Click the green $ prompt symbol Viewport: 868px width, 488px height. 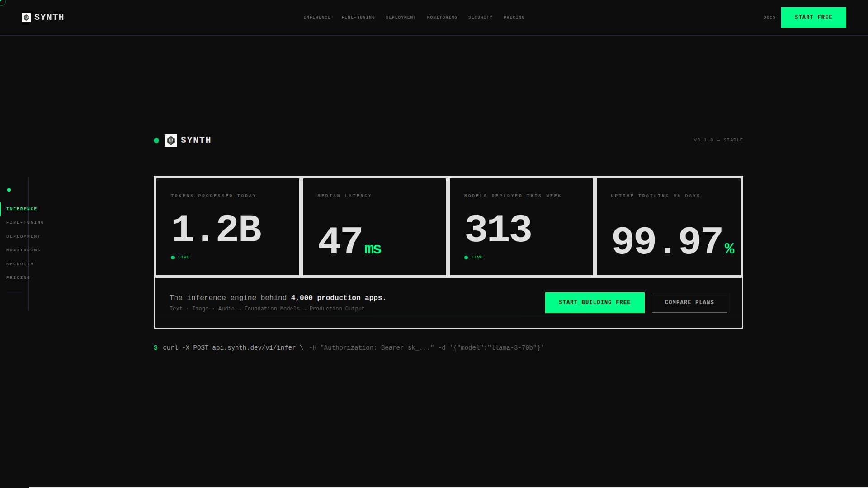(156, 347)
